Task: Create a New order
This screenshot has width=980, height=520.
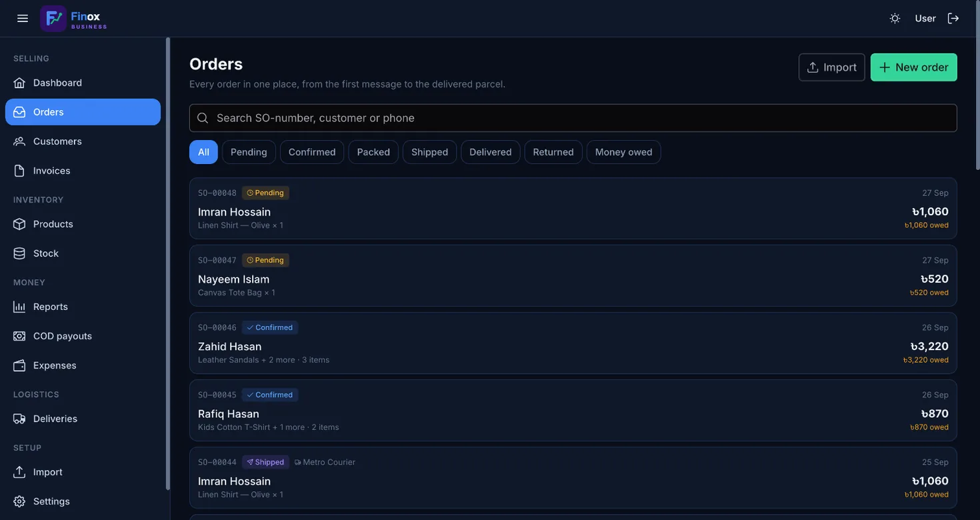Action: coord(913,67)
